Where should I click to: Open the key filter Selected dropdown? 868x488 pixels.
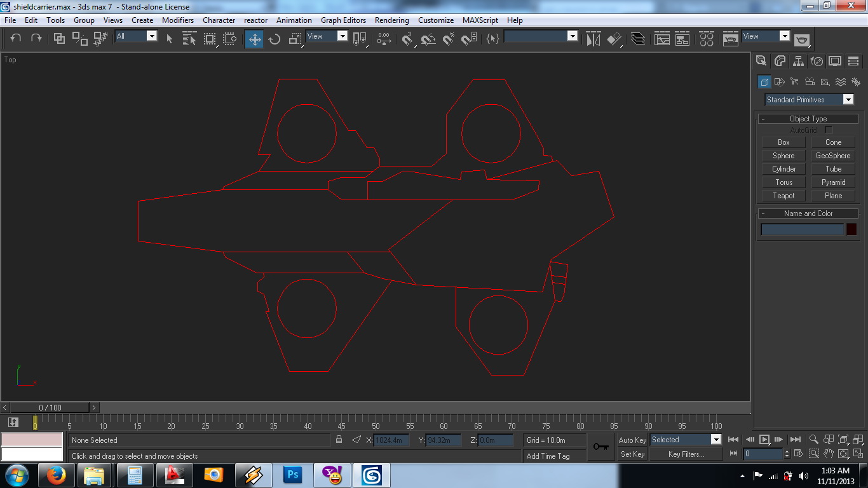click(686, 440)
